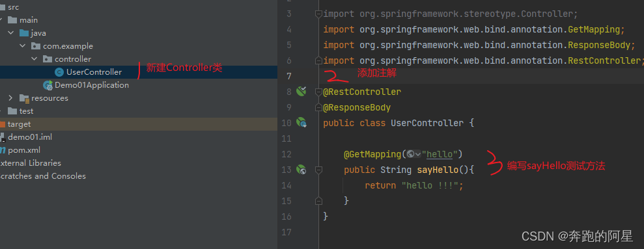Fold the import block on line 3
Viewport: 644px width, 249px height.
tap(318, 14)
